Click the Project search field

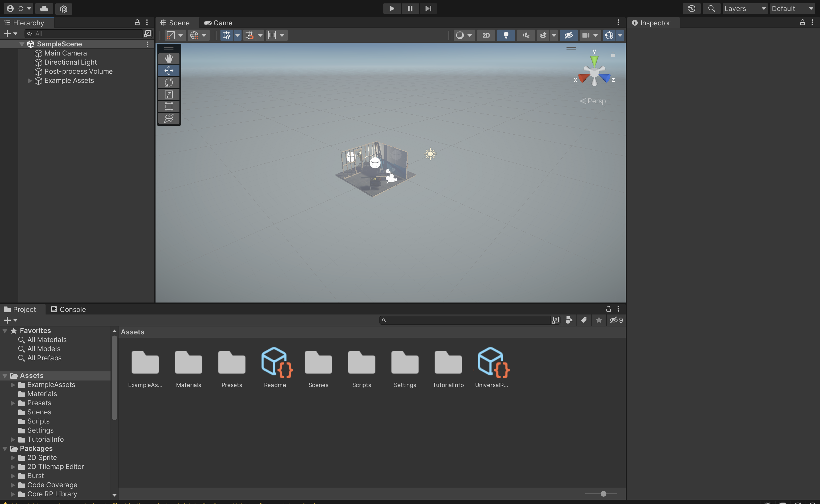point(465,320)
